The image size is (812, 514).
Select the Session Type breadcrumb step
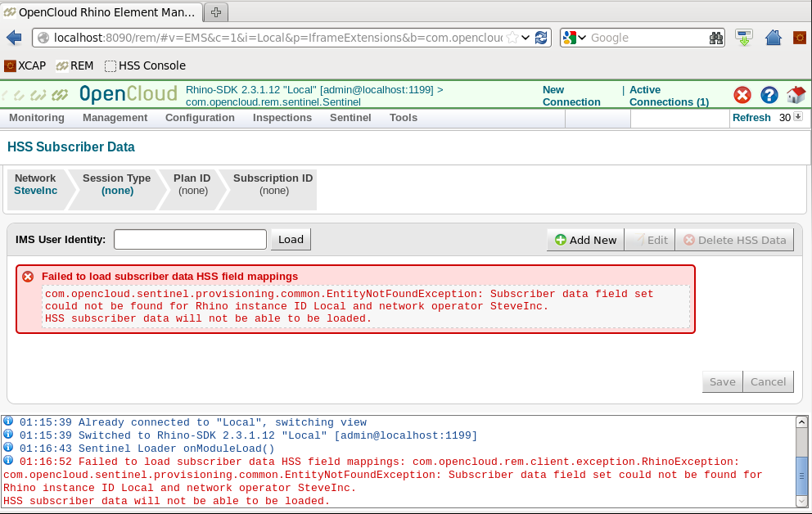click(117, 184)
